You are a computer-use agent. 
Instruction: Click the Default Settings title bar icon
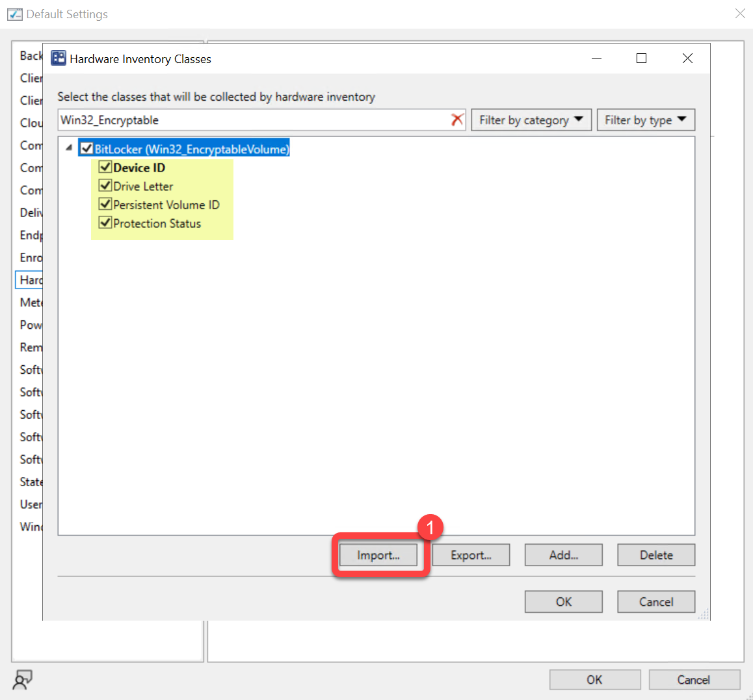tap(14, 14)
